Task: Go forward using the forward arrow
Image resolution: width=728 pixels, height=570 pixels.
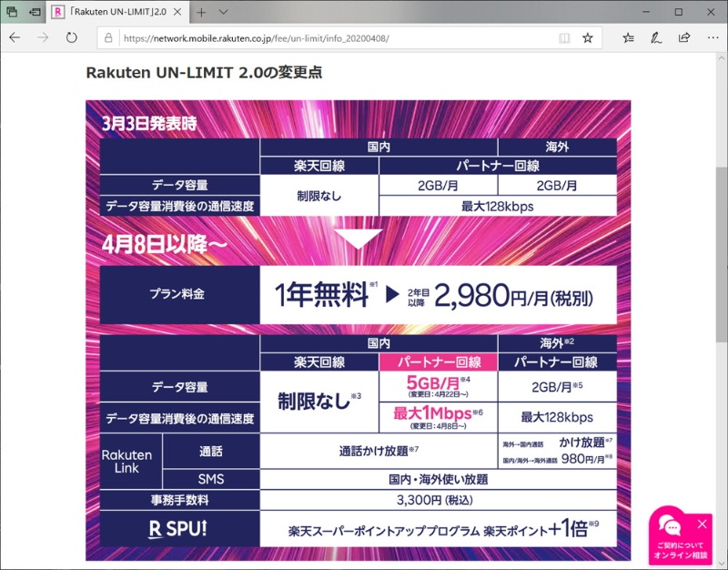Action: pyautogui.click(x=41, y=38)
